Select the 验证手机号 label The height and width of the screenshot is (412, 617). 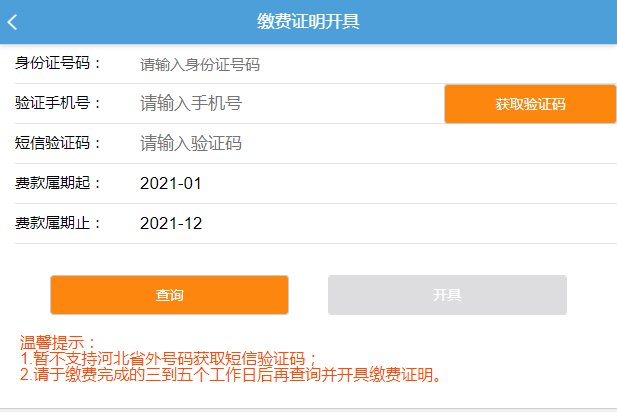click(x=59, y=104)
